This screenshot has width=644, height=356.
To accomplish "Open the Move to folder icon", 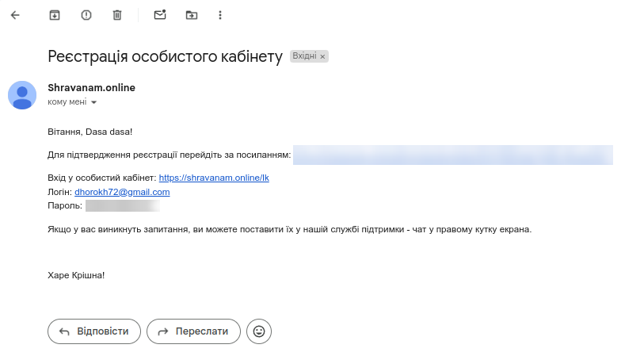I will pos(192,15).
